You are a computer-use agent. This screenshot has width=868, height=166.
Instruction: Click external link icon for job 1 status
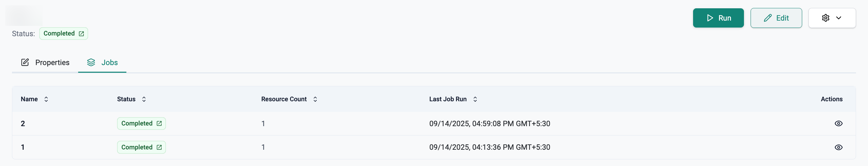coord(159,147)
